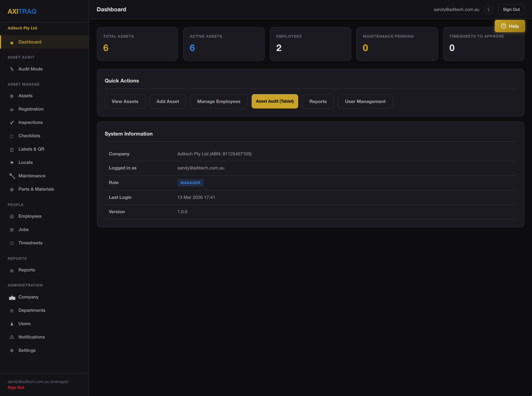Click the Reports quick action button
This screenshot has height=396, width=532.
pos(318,101)
